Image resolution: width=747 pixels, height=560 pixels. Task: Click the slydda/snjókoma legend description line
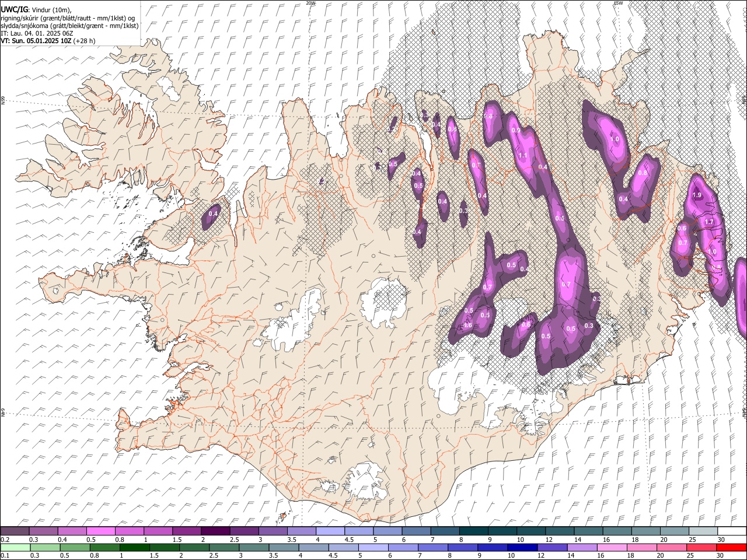tap(69, 26)
